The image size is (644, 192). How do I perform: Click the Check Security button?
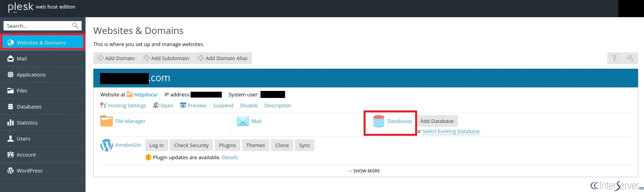point(191,145)
